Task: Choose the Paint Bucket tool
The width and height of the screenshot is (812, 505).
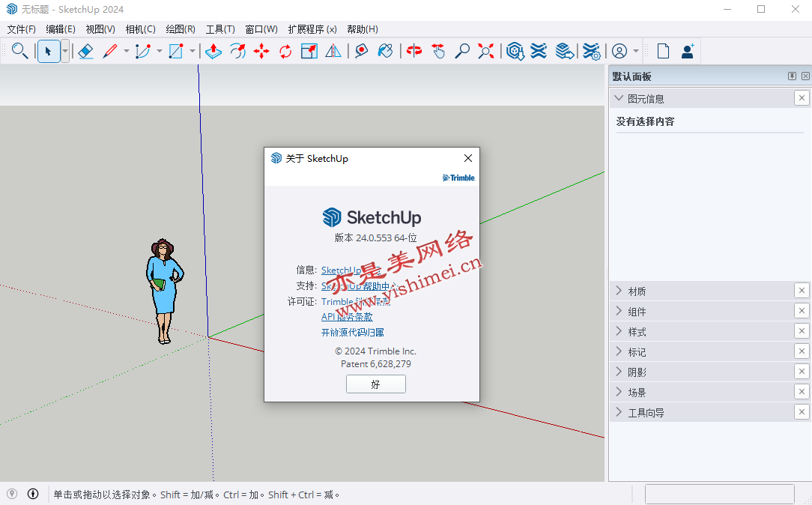Action: pyautogui.click(x=385, y=51)
